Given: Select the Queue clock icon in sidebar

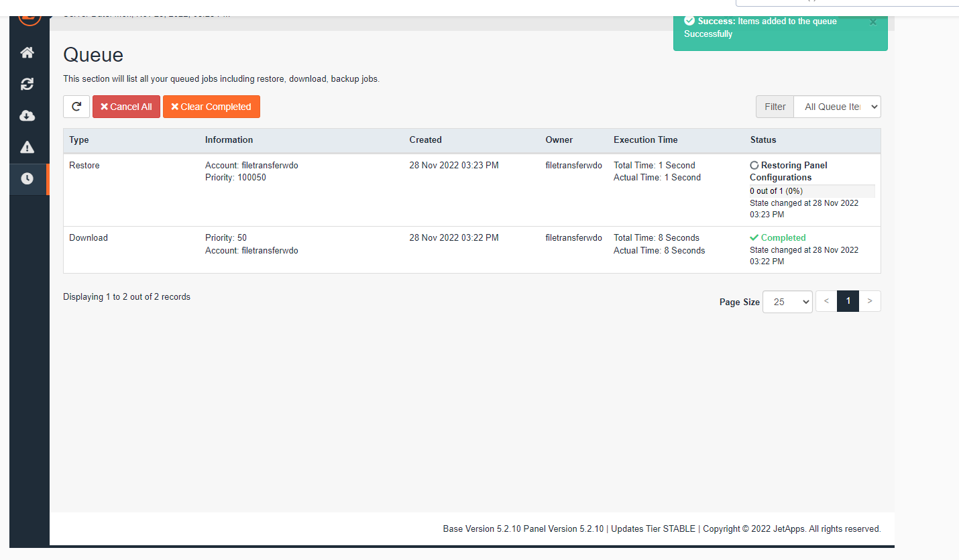Looking at the screenshot, I should (27, 179).
